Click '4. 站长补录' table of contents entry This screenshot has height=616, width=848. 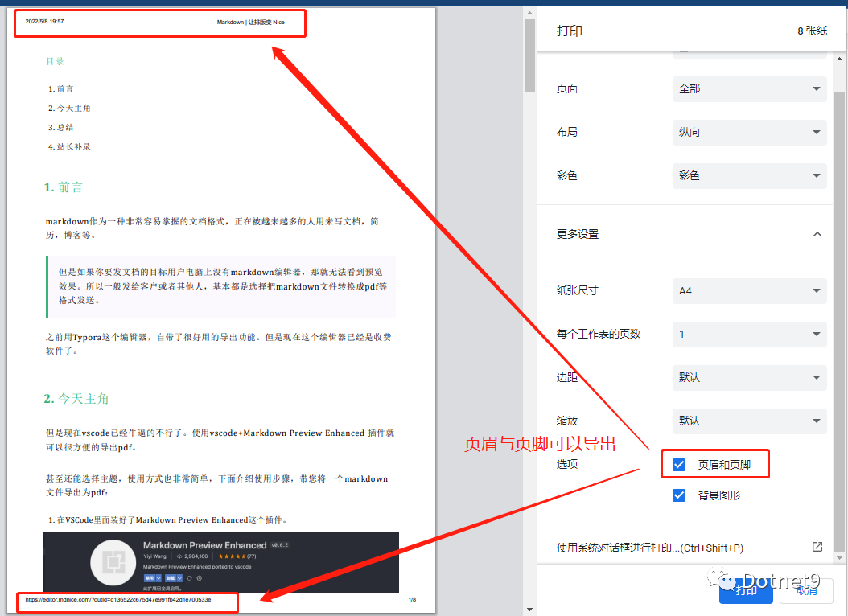click(x=69, y=147)
